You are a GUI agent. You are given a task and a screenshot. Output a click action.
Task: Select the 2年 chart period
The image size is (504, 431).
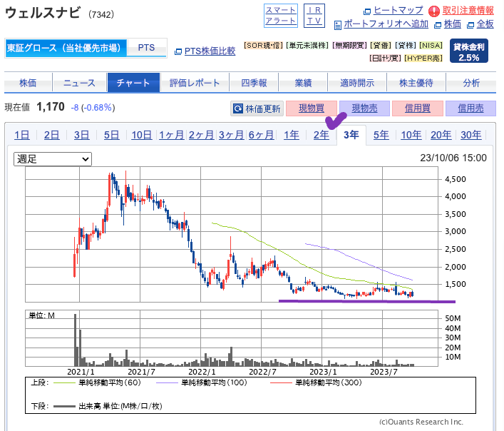(321, 135)
